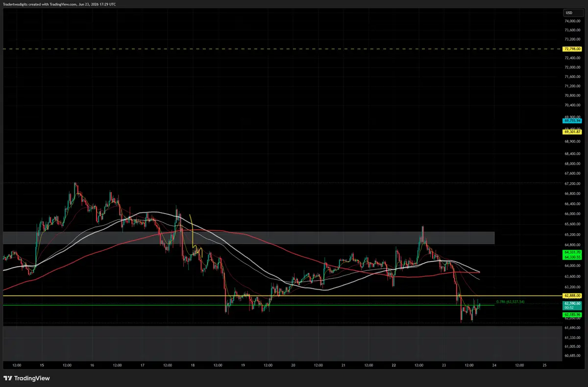The width and height of the screenshot is (588, 387).
Task: Click the 70,400.00 price axis label
Action: pyautogui.click(x=572, y=105)
